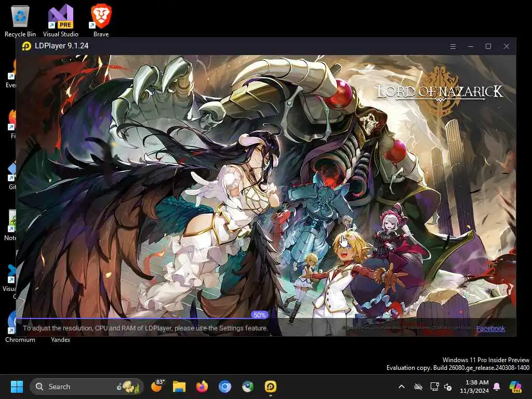The height and width of the screenshot is (399, 532).
Task: Open the Copilot Preview icon in taskbar
Action: coord(515,387)
